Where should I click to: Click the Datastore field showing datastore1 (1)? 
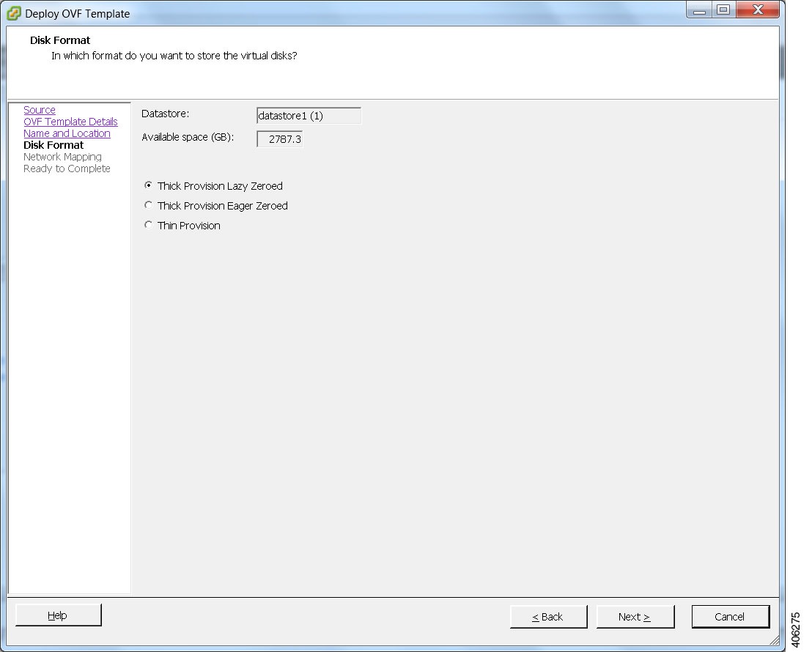click(309, 116)
